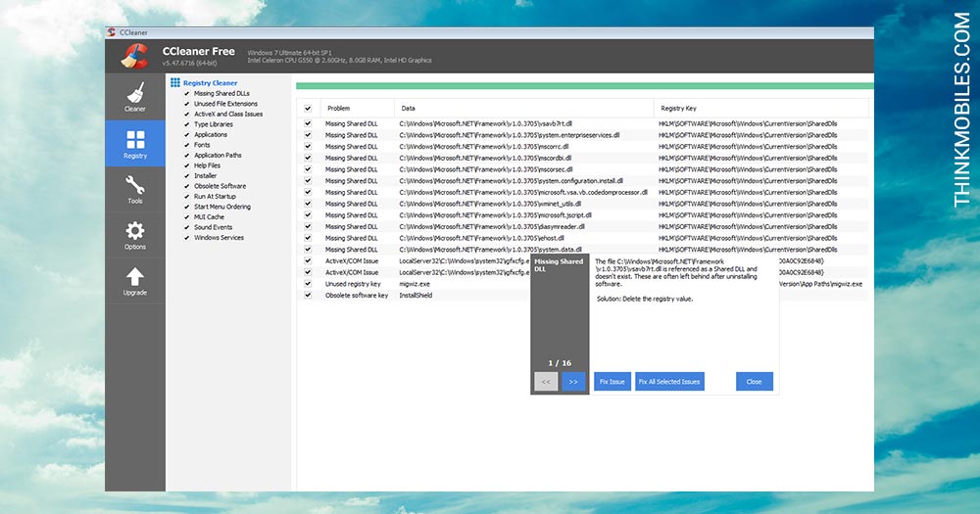Toggle Run At Startup option
This screenshot has height=514, width=980.
click(x=187, y=197)
